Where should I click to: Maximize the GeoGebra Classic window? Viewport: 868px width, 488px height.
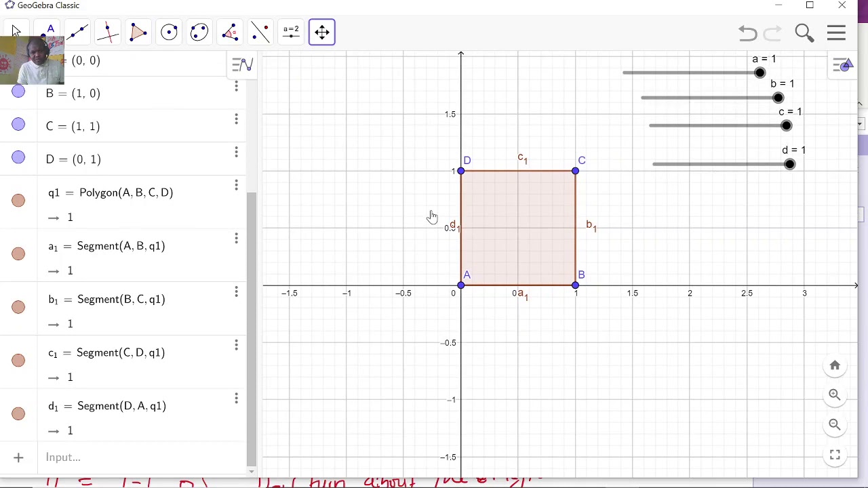(810, 5)
